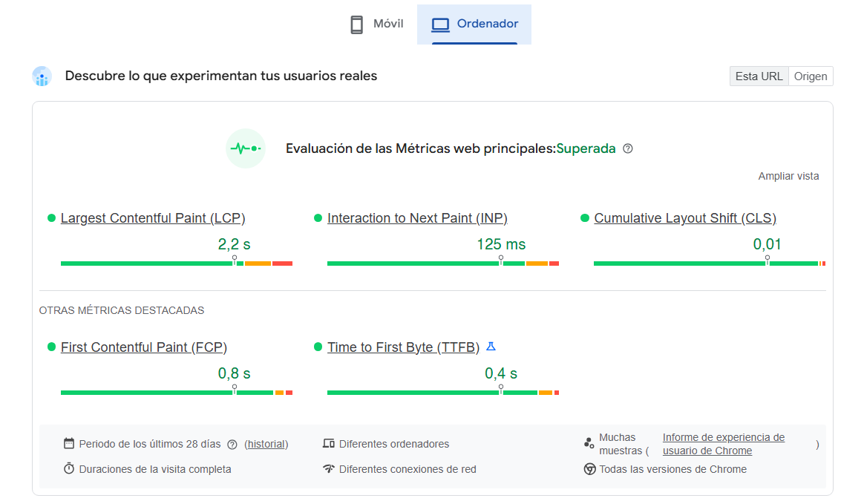
Task: Open Time to First Byte (TTFB) link
Action: [x=403, y=347]
